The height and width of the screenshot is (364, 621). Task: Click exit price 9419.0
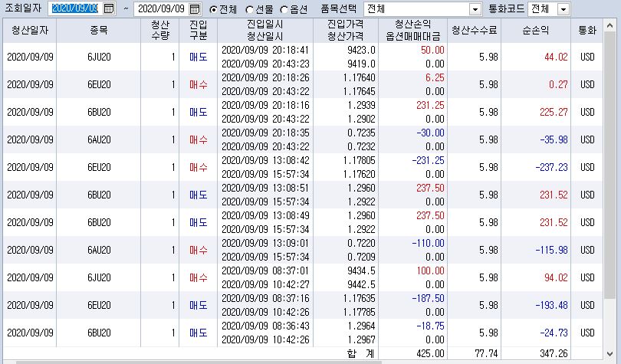[x=361, y=64]
